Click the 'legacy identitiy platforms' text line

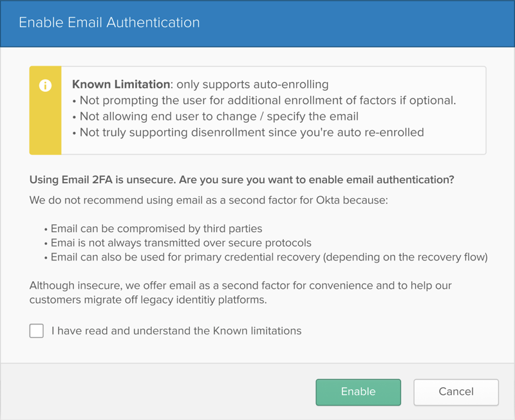point(148,300)
